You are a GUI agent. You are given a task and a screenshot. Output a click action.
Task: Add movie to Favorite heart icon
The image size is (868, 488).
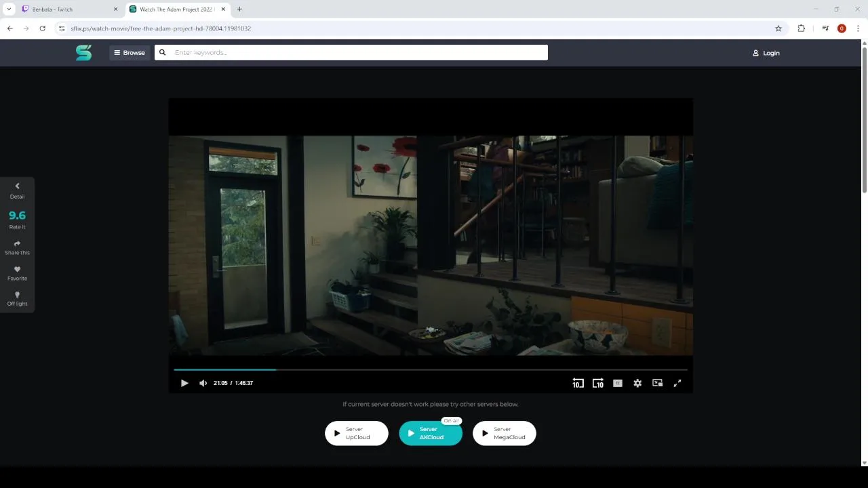17,269
